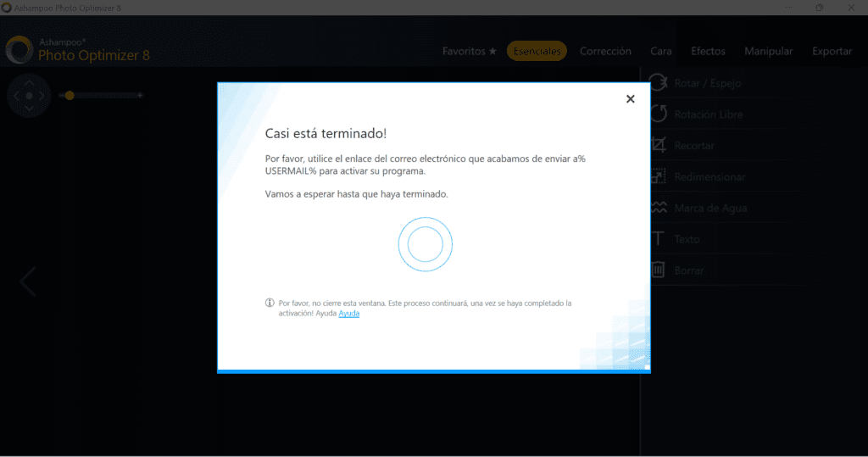Select the Esenciales tab
This screenshot has height=457, width=868.
[537, 51]
